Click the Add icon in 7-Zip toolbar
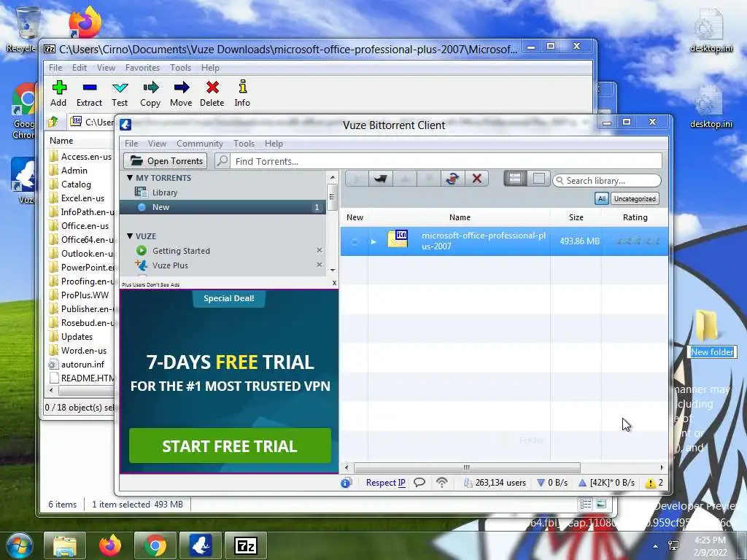The image size is (747, 560). point(59,87)
